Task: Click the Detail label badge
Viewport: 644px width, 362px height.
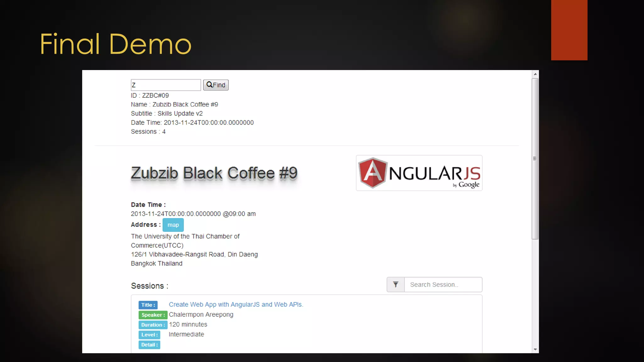Action: pos(149,345)
